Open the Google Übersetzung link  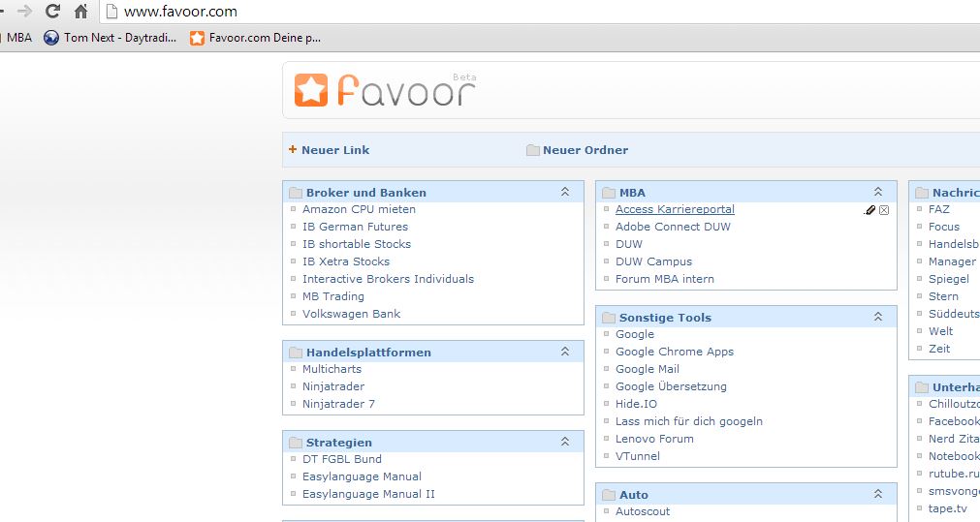click(x=671, y=386)
